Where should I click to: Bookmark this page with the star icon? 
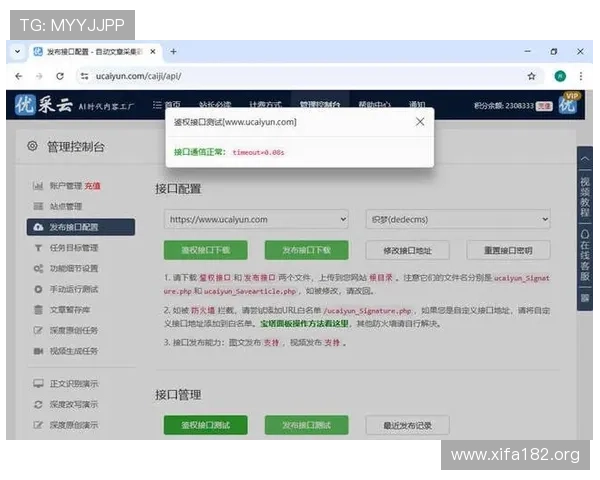532,76
